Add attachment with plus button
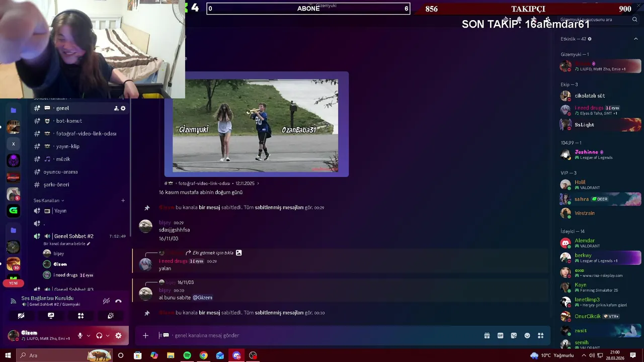 [x=145, y=335]
